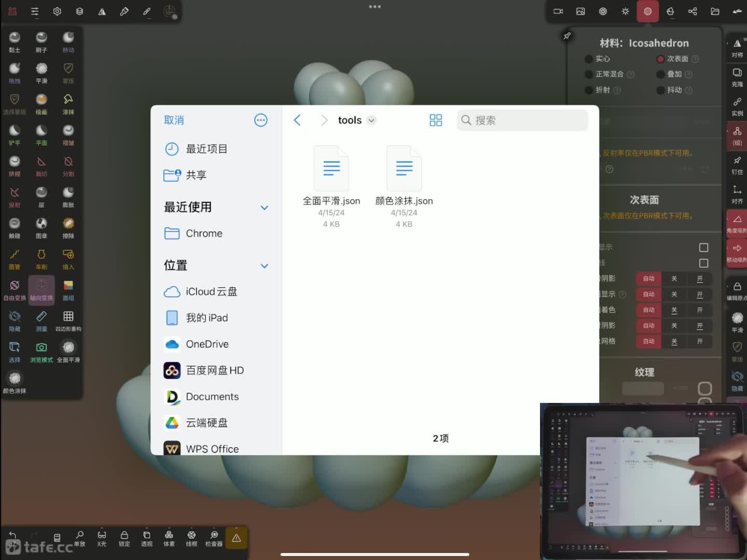Select the 黏土 clay brush tool
Image resolution: width=747 pixels, height=560 pixels.
15,41
